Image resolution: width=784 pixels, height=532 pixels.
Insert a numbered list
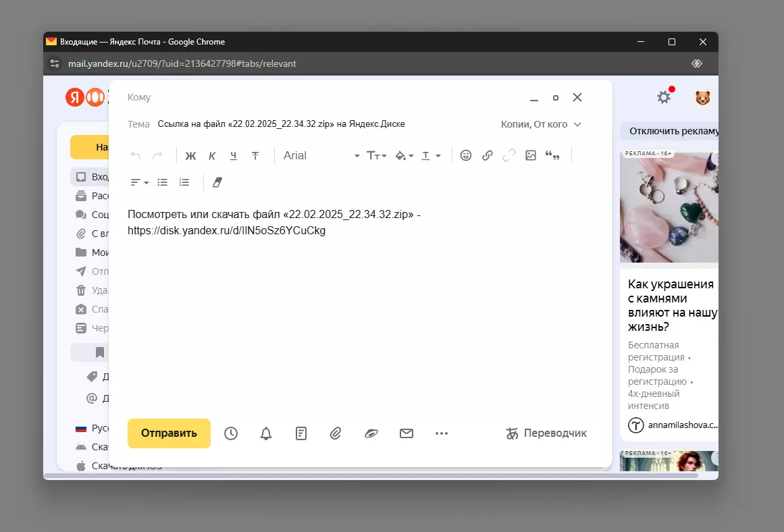[184, 182]
